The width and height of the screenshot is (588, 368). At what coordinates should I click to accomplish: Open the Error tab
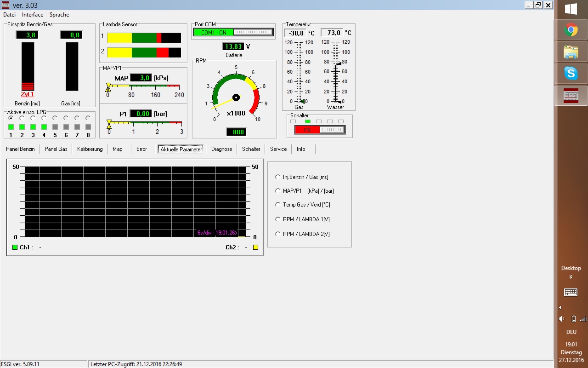(141, 149)
